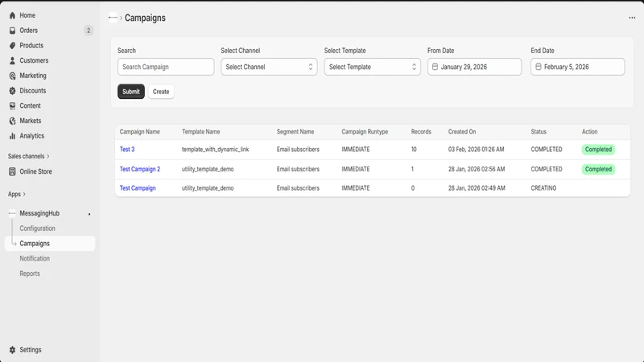Screen dimensions: 644x362
Task: Expand the Sales channels section
Action: pyautogui.click(x=29, y=156)
